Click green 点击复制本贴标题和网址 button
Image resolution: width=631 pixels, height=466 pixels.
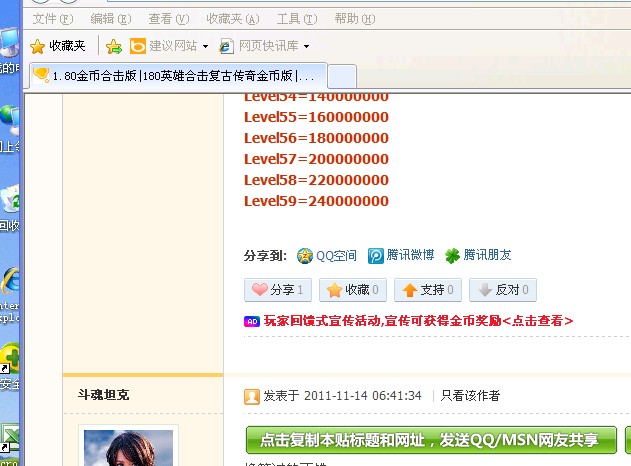(431, 440)
